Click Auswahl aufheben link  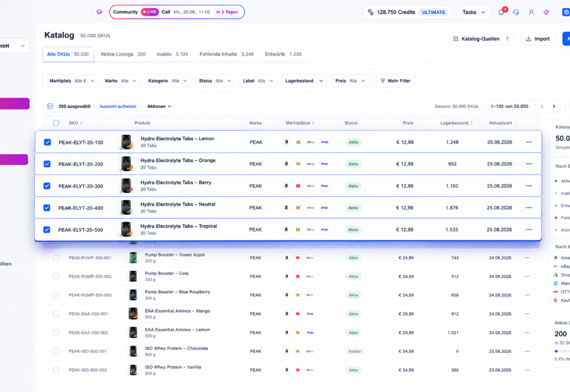pyautogui.click(x=118, y=106)
